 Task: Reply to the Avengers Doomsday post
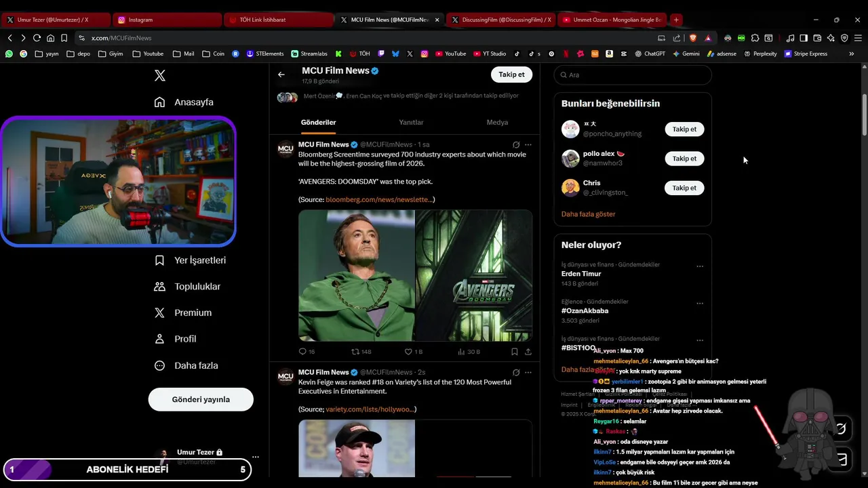point(307,352)
